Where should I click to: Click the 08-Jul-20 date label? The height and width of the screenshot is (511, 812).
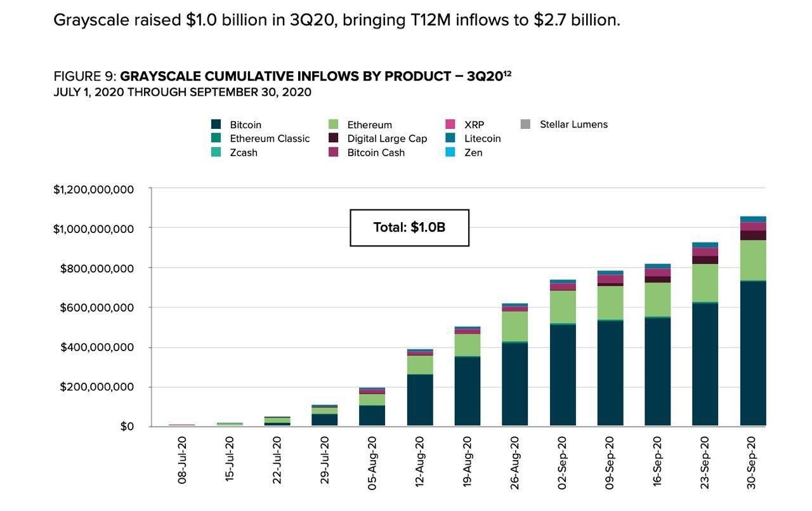[182, 460]
